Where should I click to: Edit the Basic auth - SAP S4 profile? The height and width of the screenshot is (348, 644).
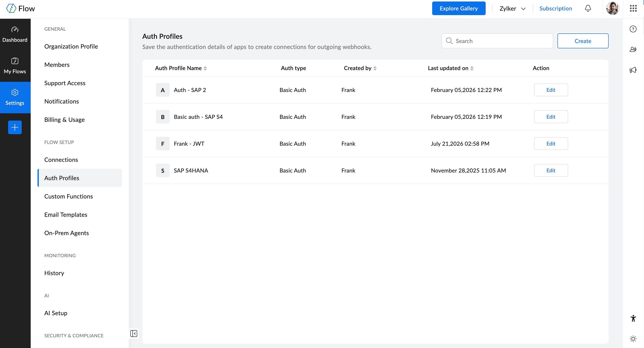[551, 117]
